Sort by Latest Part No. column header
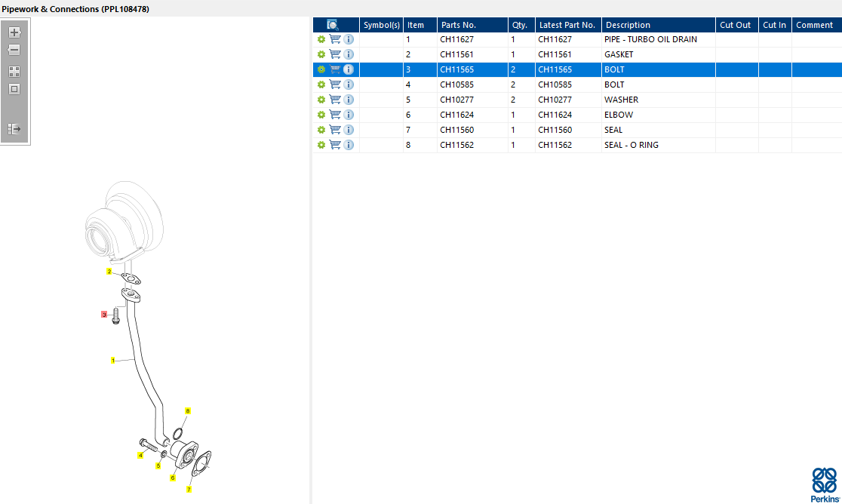This screenshot has width=842, height=504. 568,25
